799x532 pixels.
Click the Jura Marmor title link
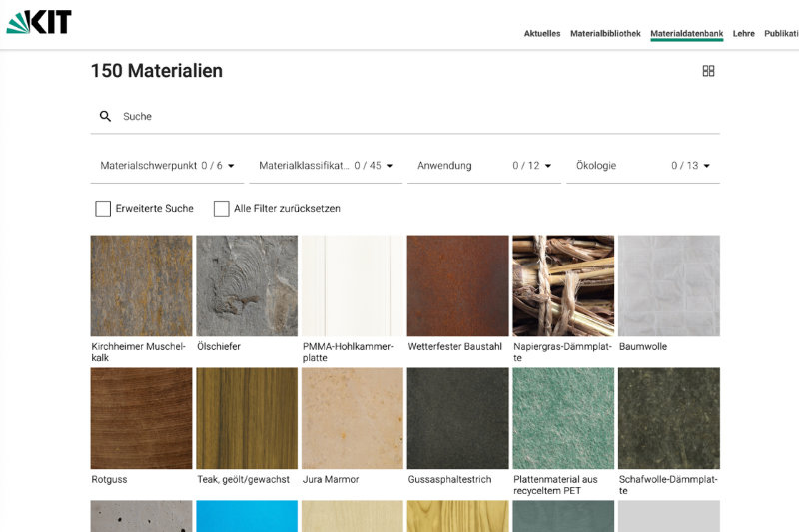coord(331,479)
